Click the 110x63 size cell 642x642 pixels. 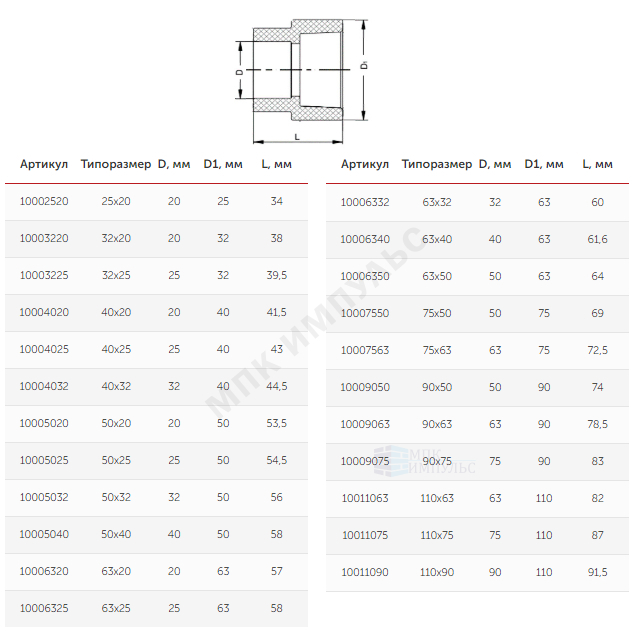tap(437, 498)
